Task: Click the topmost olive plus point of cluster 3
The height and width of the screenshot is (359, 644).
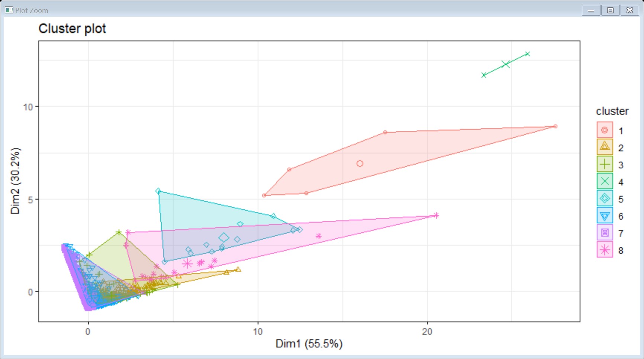Action: click(x=119, y=232)
